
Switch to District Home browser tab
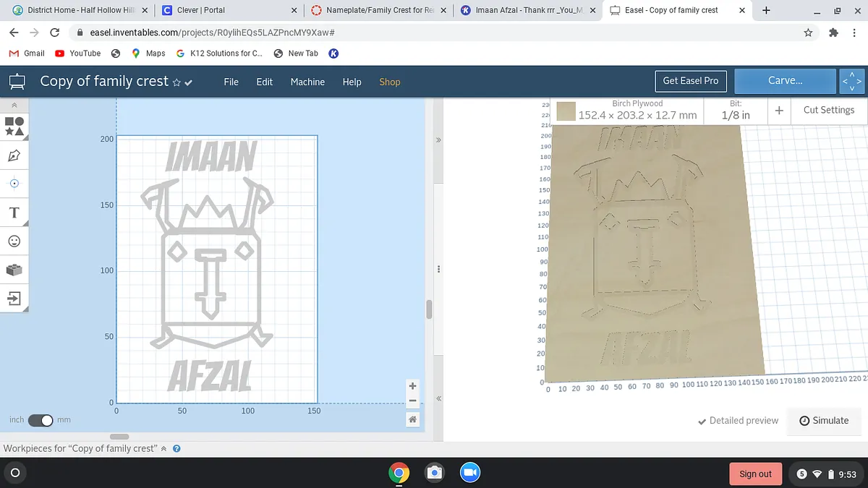click(x=80, y=10)
